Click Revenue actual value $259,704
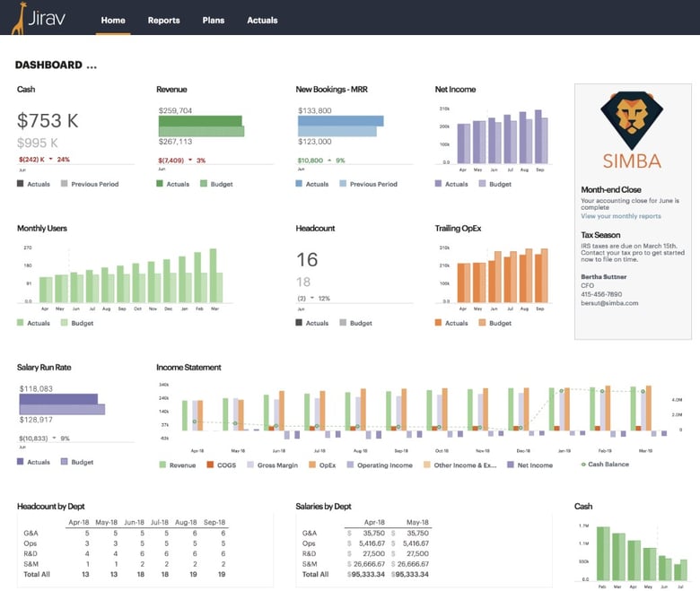This screenshot has height=591, width=700. 175,110
